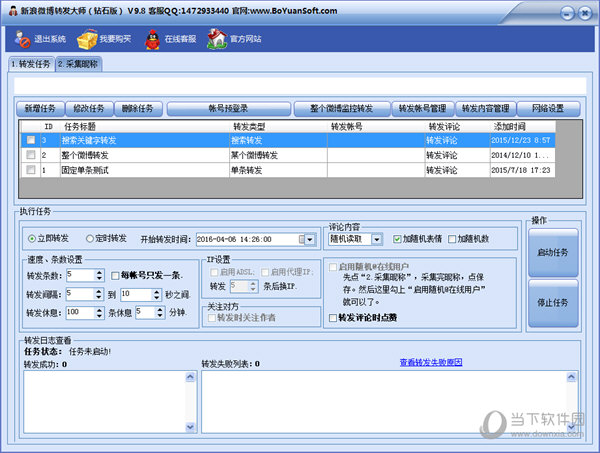Click up arrow of 转发失败列表 scrollbar
The height and width of the screenshot is (453, 600).
coord(571,377)
